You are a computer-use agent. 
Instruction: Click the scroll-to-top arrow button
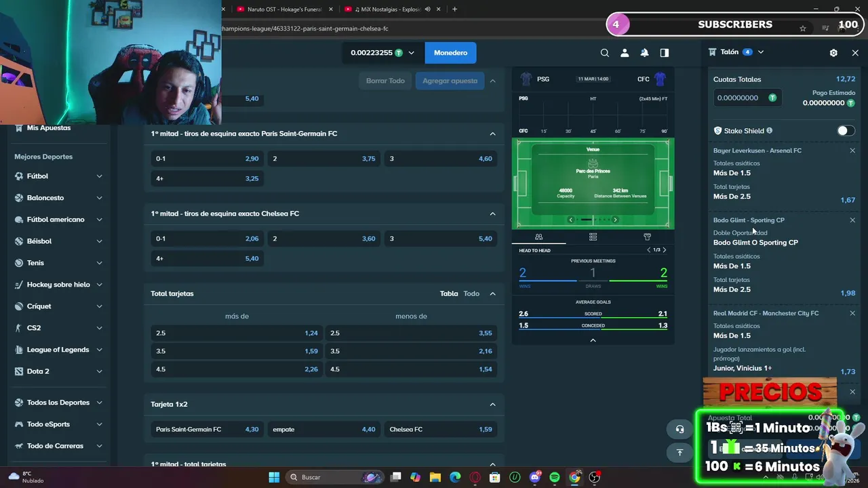(679, 452)
